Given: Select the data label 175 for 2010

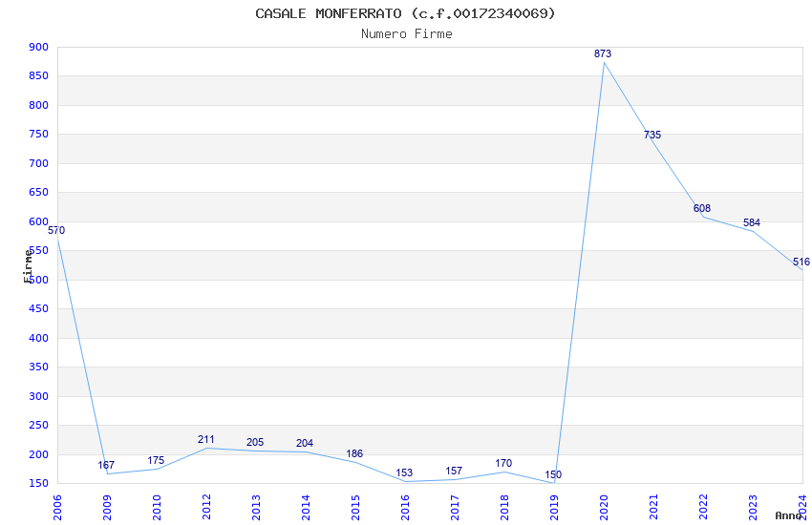Looking at the screenshot, I should (156, 461).
